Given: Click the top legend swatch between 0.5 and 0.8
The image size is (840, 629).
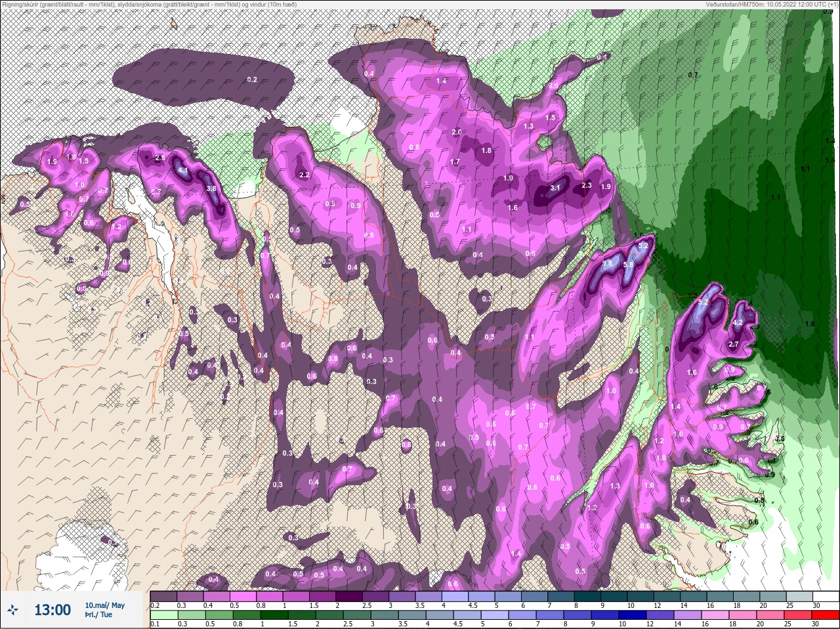Looking at the screenshot, I should [x=243, y=596].
